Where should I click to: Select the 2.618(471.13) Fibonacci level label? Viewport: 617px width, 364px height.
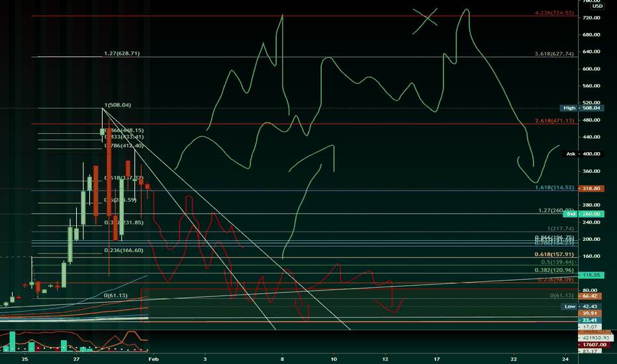tap(554, 121)
